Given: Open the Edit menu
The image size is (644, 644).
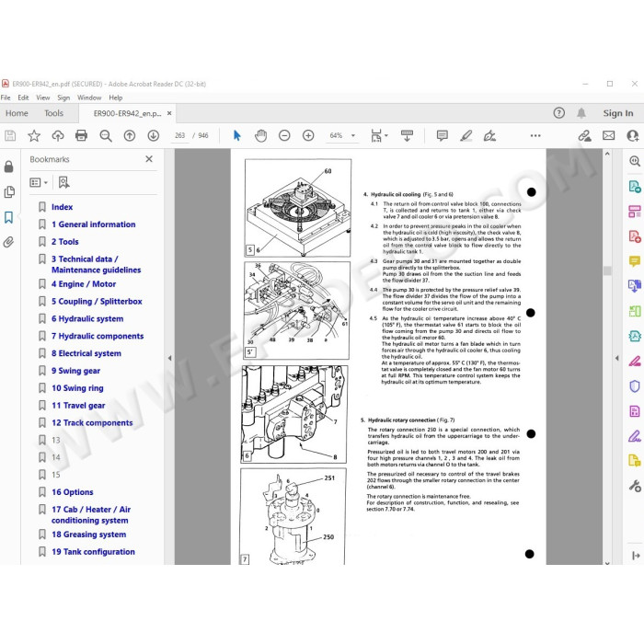Looking at the screenshot, I should (x=23, y=98).
